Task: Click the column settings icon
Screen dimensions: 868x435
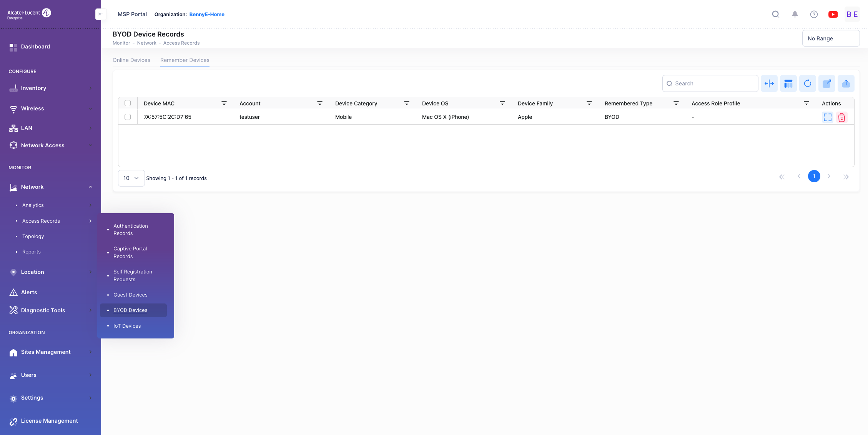Action: point(788,83)
